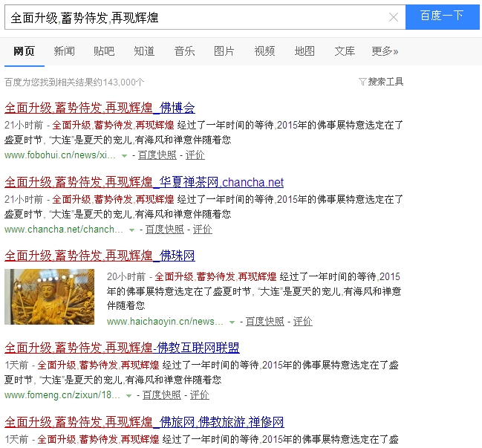Image resolution: width=482 pixels, height=448 pixels.
Task: Open 百度快照 for the fobohui.cn result
Action: 157,155
